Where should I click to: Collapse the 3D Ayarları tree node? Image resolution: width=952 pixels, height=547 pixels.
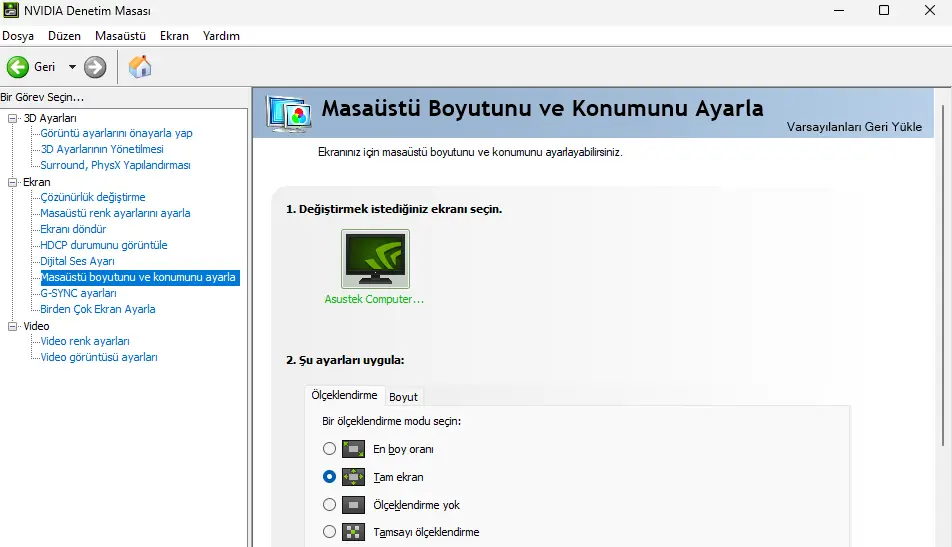pos(12,118)
